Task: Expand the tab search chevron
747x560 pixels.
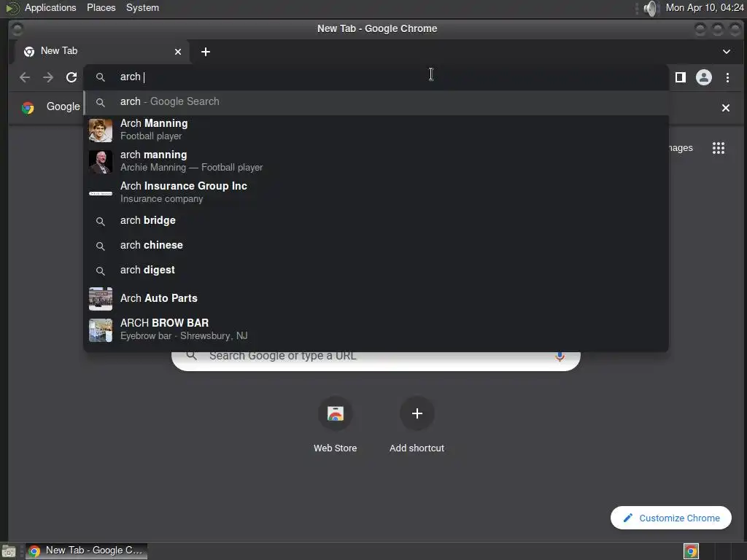Action: pos(726,52)
